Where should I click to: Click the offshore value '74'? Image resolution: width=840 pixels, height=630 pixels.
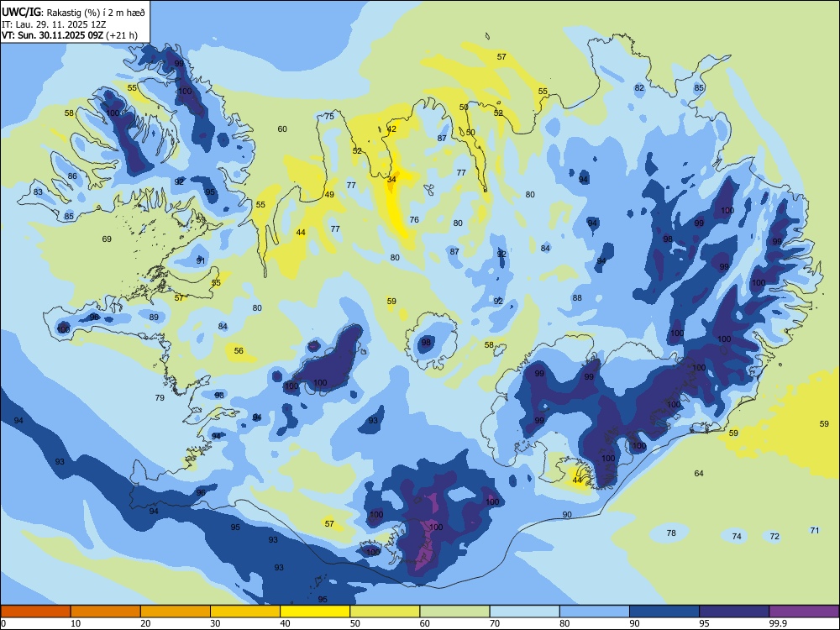[x=737, y=536]
